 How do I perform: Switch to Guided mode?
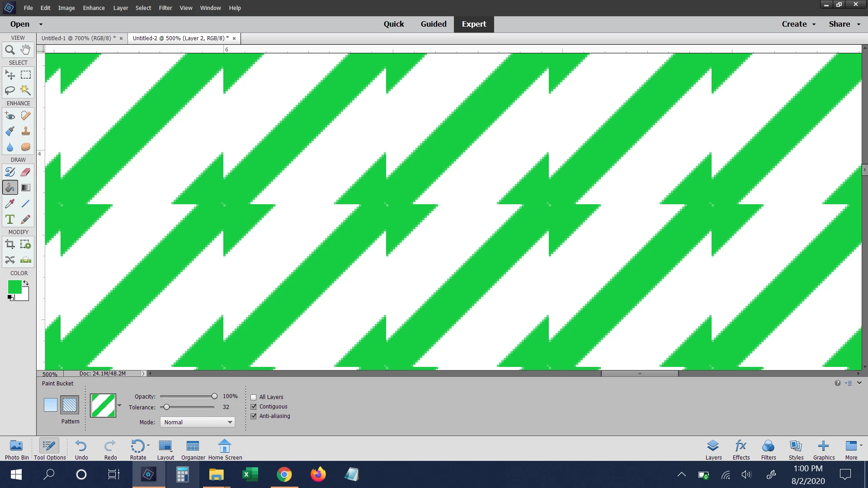point(433,24)
